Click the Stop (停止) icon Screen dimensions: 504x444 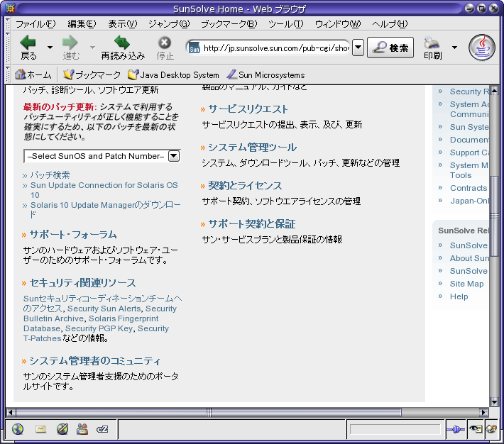pyautogui.click(x=165, y=43)
